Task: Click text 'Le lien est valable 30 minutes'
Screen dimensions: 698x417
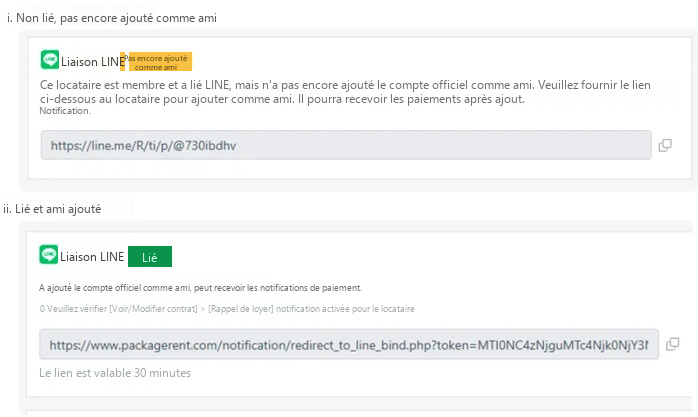Action: click(115, 373)
